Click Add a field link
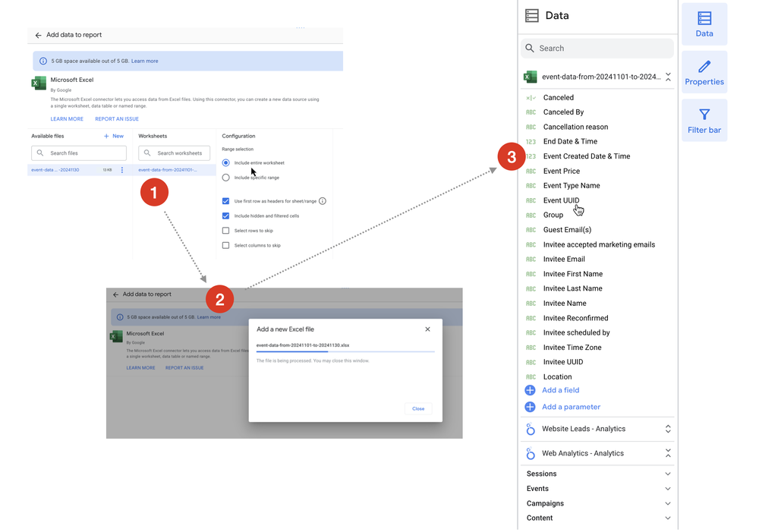Screen dimensions: 759x532 (x=561, y=390)
